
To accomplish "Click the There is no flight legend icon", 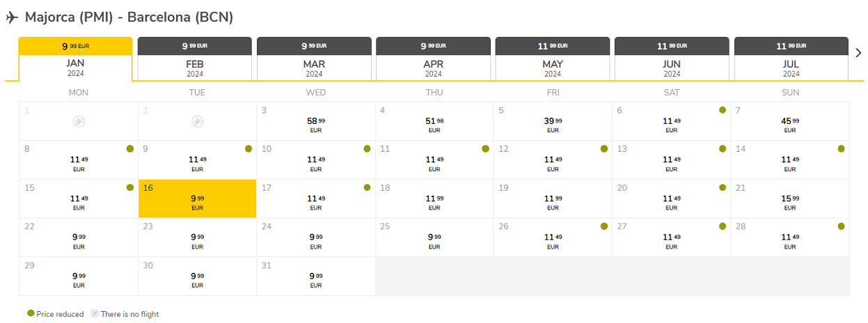I will click(94, 314).
